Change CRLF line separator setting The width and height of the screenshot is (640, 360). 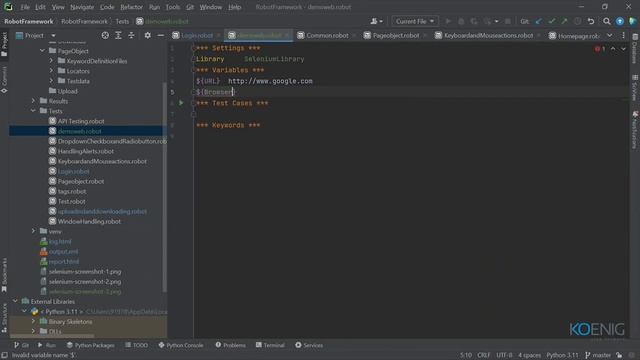tap(484, 355)
